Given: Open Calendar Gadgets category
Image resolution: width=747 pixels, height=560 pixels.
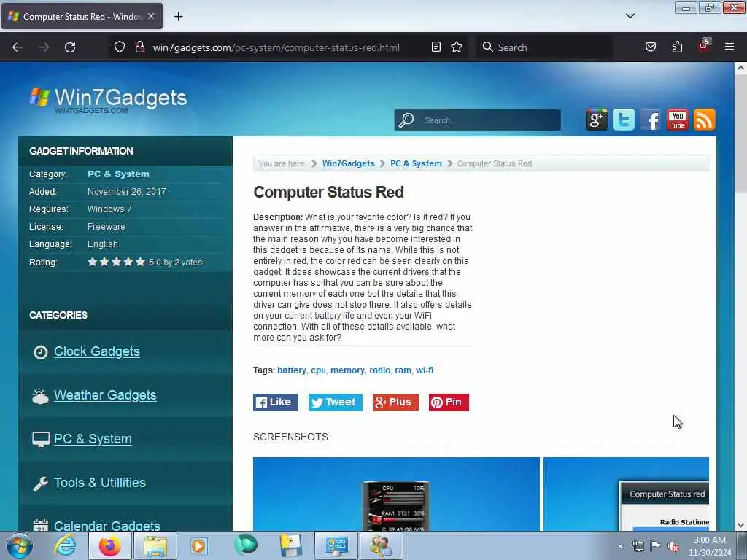Looking at the screenshot, I should (107, 525).
